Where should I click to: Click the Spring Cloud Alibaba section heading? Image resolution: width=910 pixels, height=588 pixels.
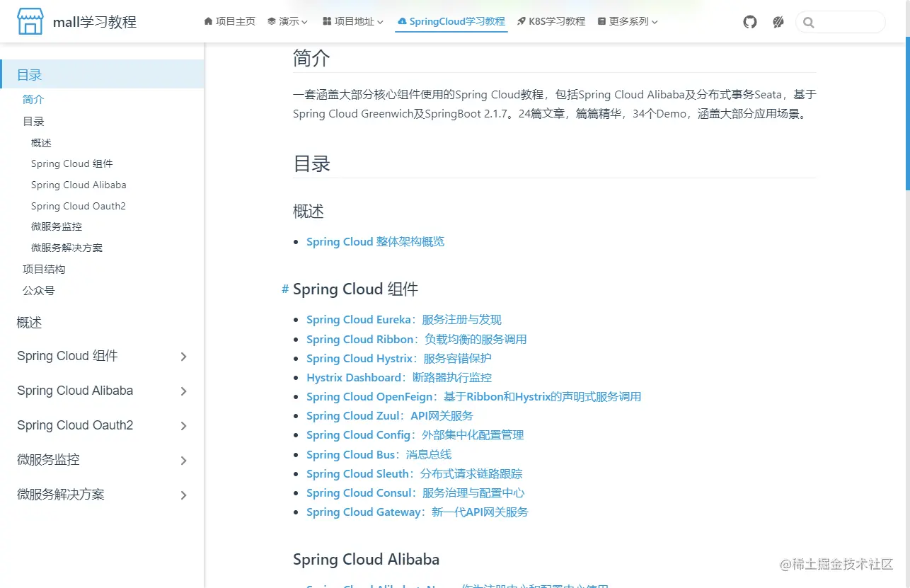366,560
